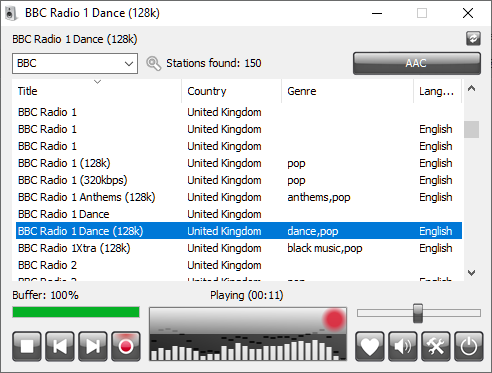Click the 'Playing (00:11)' status text
Image resolution: width=492 pixels, height=373 pixels.
pyautogui.click(x=247, y=295)
